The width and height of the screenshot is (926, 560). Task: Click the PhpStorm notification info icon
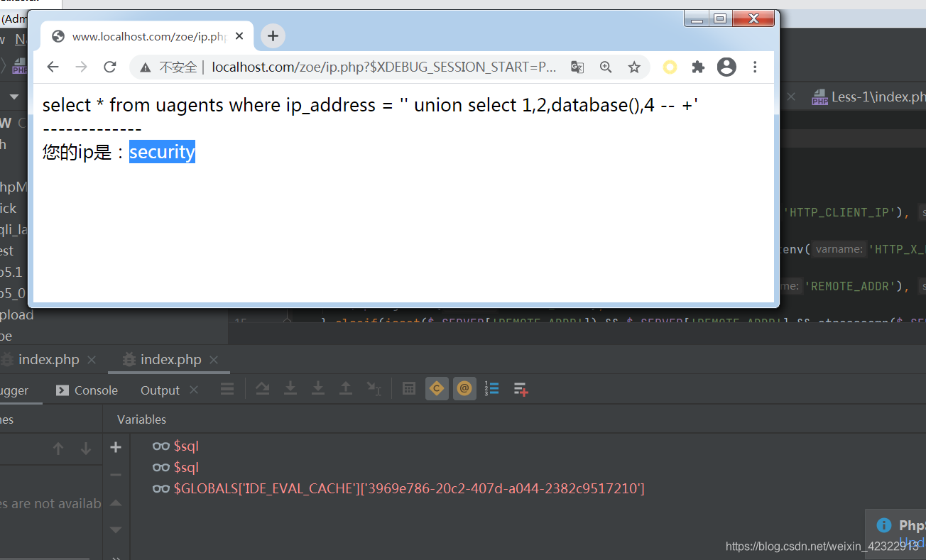(884, 525)
